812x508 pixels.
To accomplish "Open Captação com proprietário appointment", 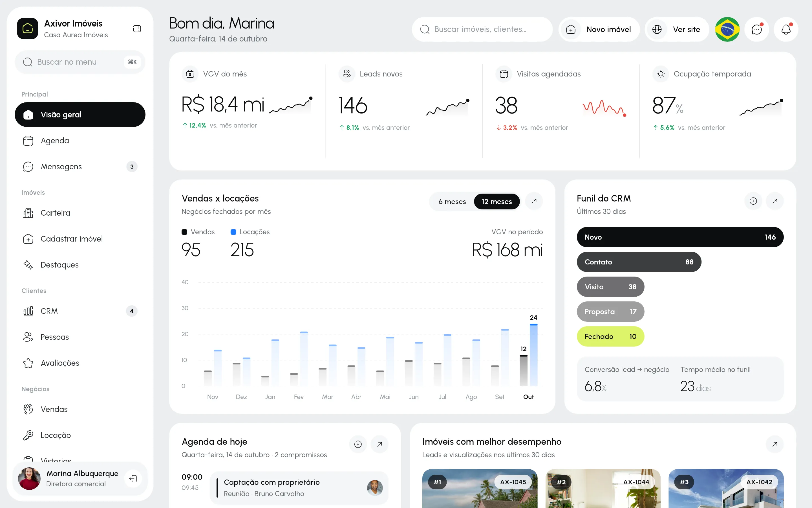I will pos(299,488).
